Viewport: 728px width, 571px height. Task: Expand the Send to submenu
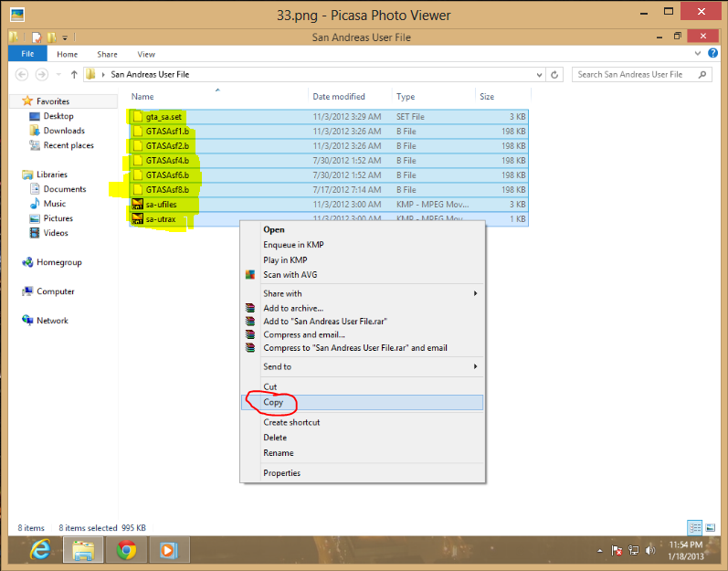[475, 366]
